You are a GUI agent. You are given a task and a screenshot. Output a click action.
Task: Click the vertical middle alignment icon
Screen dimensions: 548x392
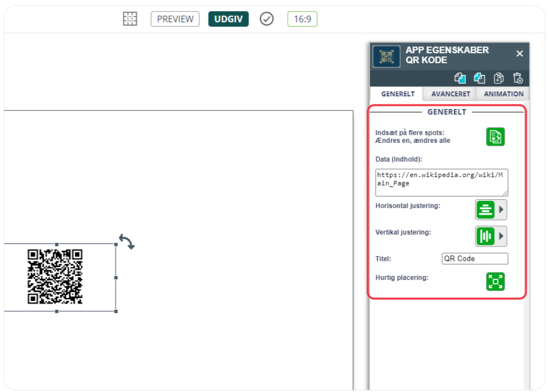pyautogui.click(x=485, y=236)
